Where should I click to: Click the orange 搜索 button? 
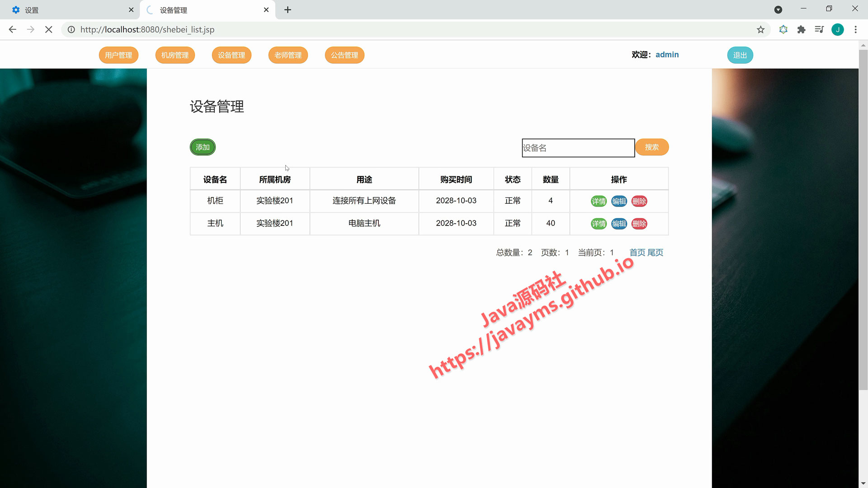coord(651,147)
